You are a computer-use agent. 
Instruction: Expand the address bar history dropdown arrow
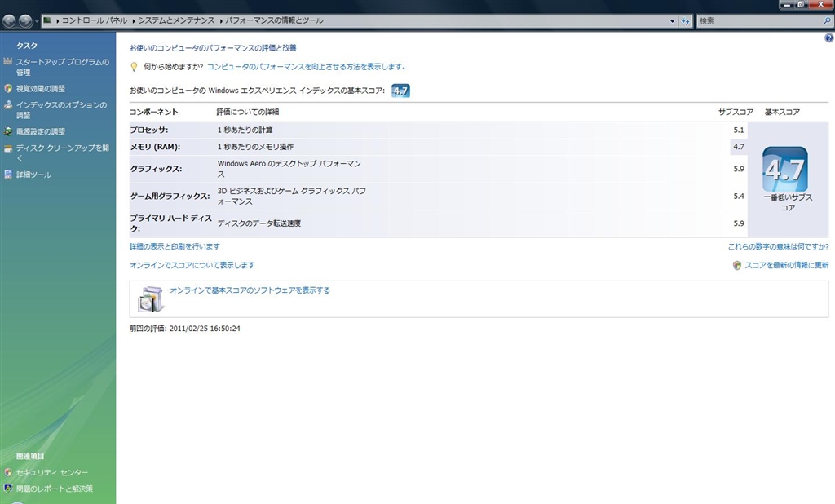[x=672, y=20]
